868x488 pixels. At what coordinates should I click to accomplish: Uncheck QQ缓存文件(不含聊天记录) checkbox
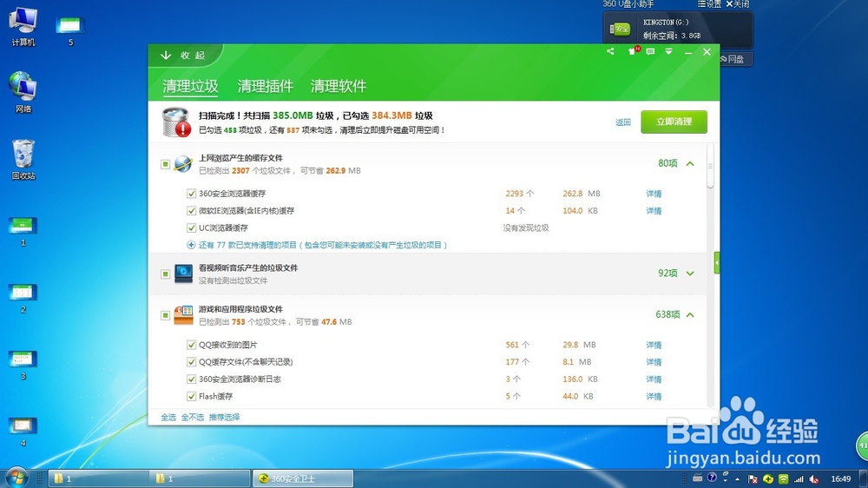(191, 362)
